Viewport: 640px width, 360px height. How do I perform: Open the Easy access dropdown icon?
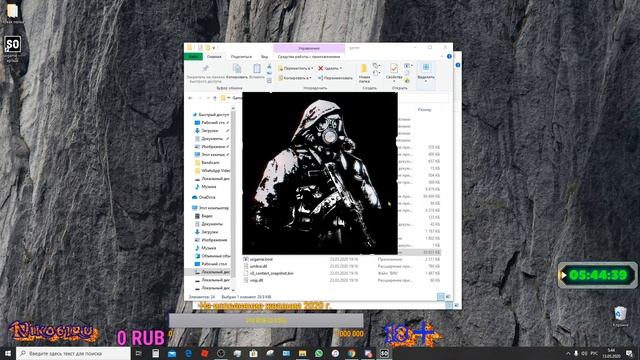[376, 73]
